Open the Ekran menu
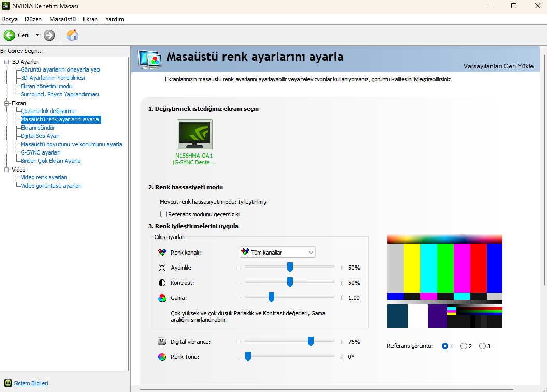Viewport: 547px width, 392px height. (x=90, y=19)
